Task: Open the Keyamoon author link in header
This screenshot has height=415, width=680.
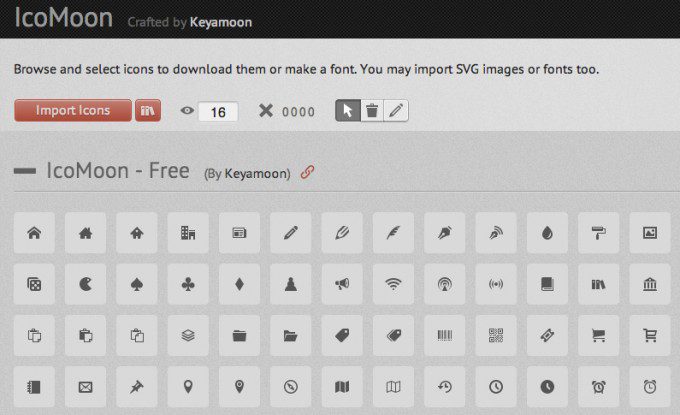Action: pyautogui.click(x=221, y=22)
